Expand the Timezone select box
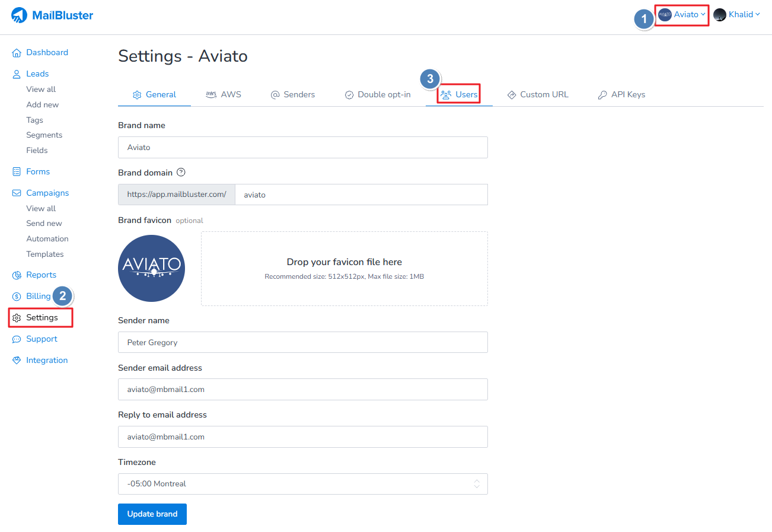This screenshot has width=772, height=532. tap(302, 484)
